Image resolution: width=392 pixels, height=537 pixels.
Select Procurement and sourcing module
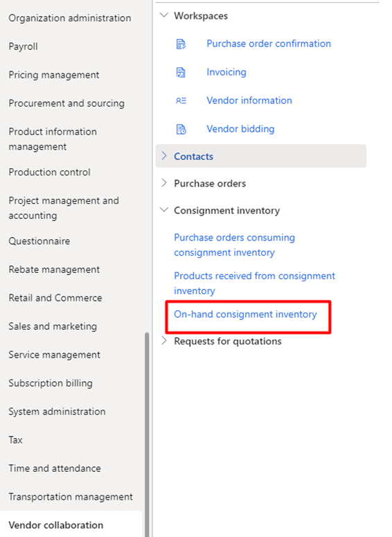66,103
